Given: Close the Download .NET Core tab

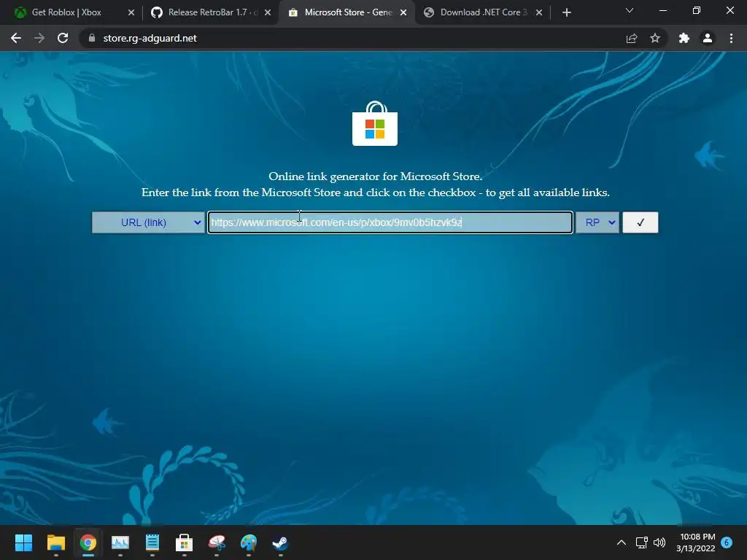Looking at the screenshot, I should click(539, 12).
